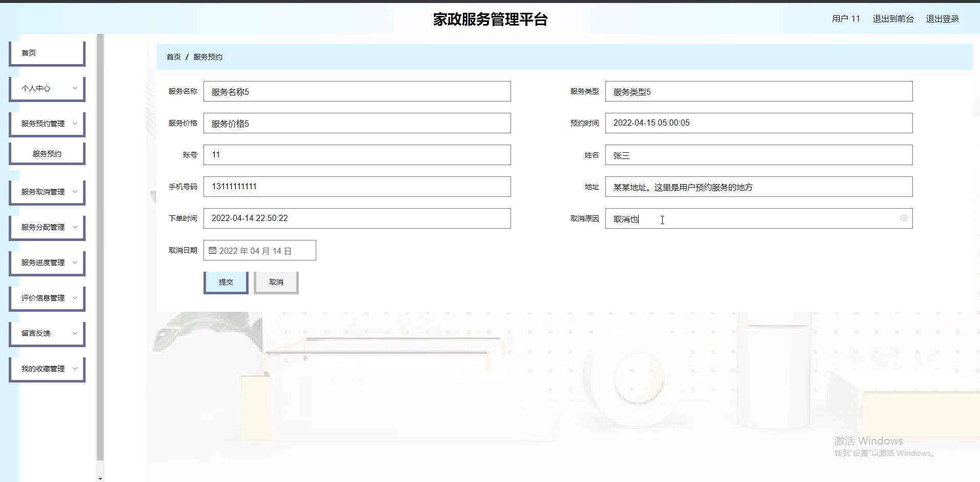Click the 取消日期 field label
The height and width of the screenshot is (482, 980).
click(x=183, y=250)
